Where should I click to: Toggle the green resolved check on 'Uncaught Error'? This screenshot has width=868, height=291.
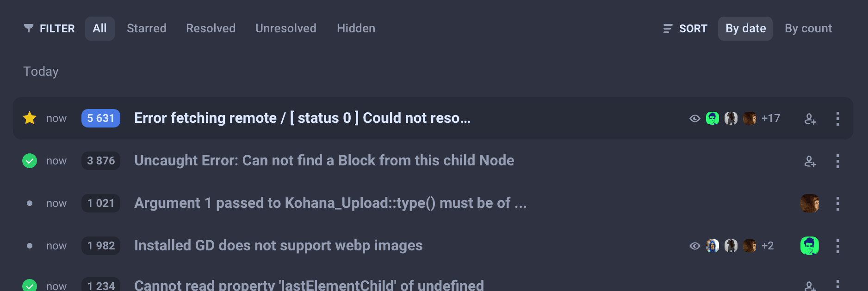tap(30, 161)
